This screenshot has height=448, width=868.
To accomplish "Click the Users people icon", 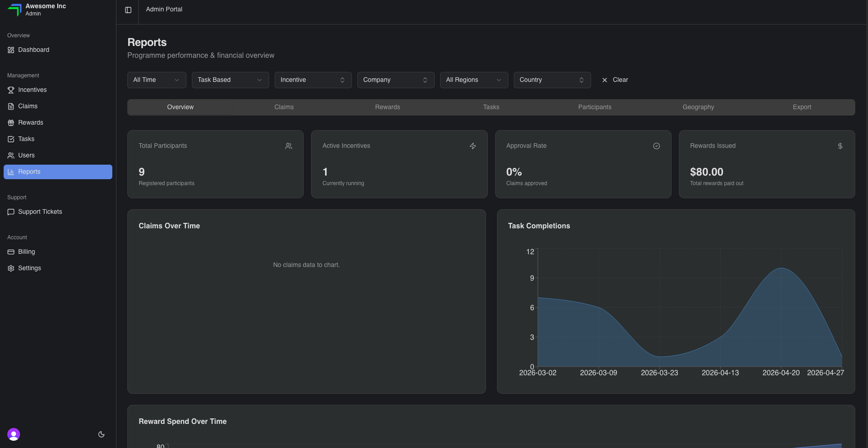I will coord(11,156).
